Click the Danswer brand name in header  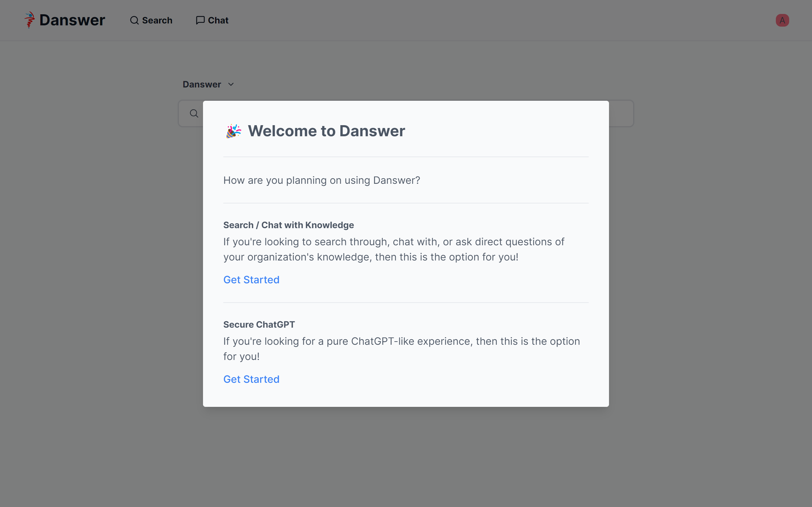pos(72,20)
